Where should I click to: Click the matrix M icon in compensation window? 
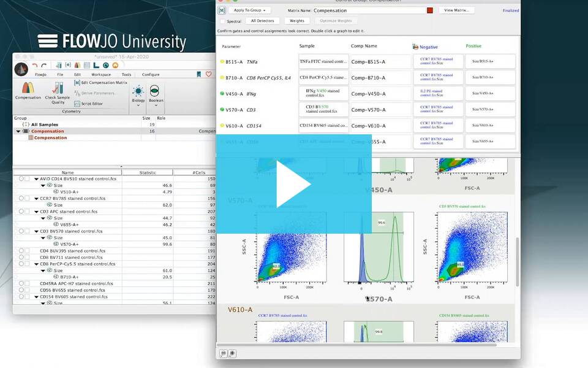pyautogui.click(x=222, y=10)
